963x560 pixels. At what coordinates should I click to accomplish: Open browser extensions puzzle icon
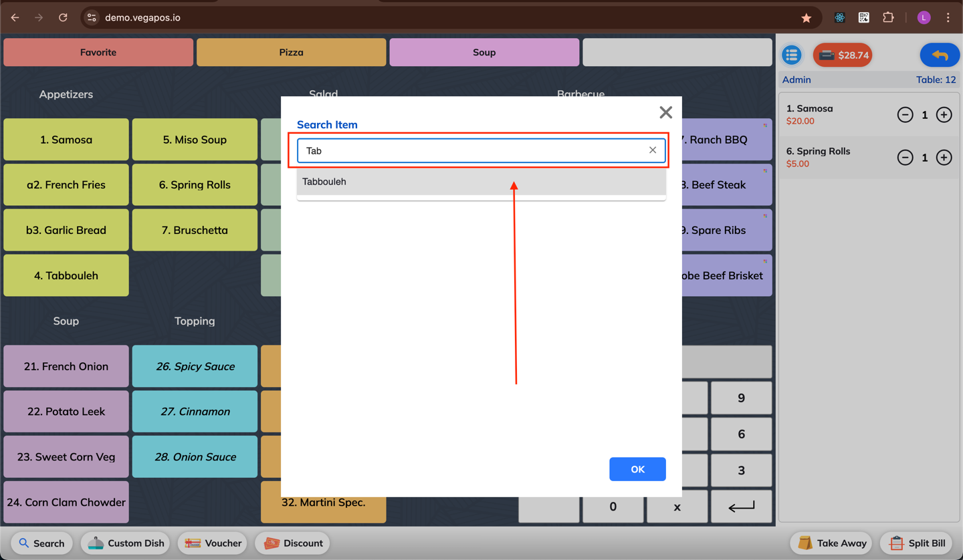click(x=888, y=18)
